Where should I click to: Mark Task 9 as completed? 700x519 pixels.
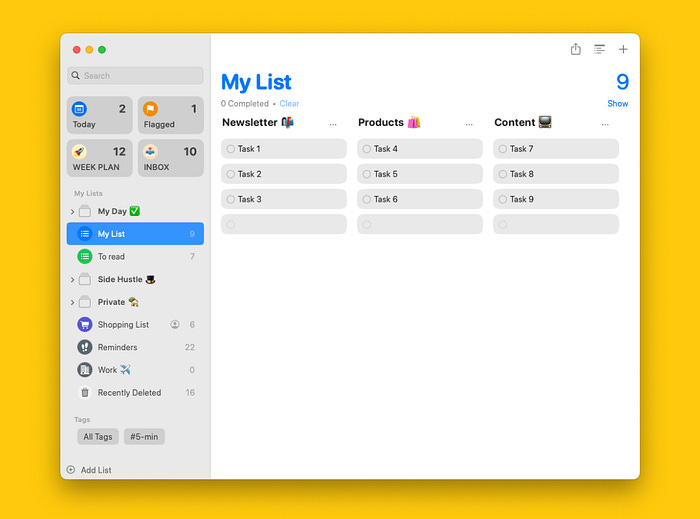(503, 199)
